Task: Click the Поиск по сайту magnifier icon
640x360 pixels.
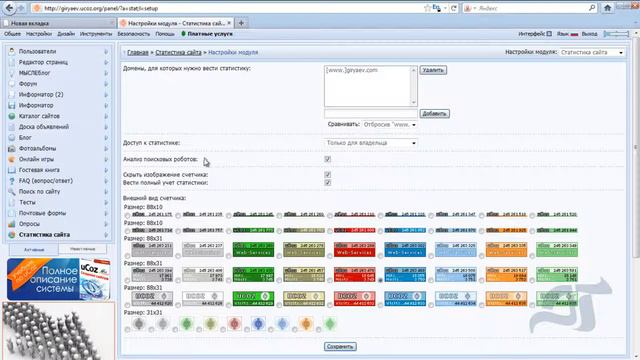Action: pos(12,191)
